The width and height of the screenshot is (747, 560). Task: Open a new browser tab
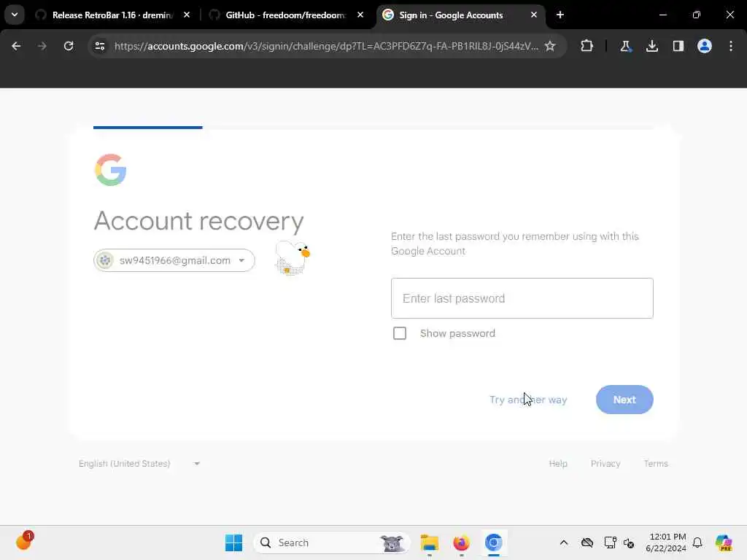click(x=560, y=15)
